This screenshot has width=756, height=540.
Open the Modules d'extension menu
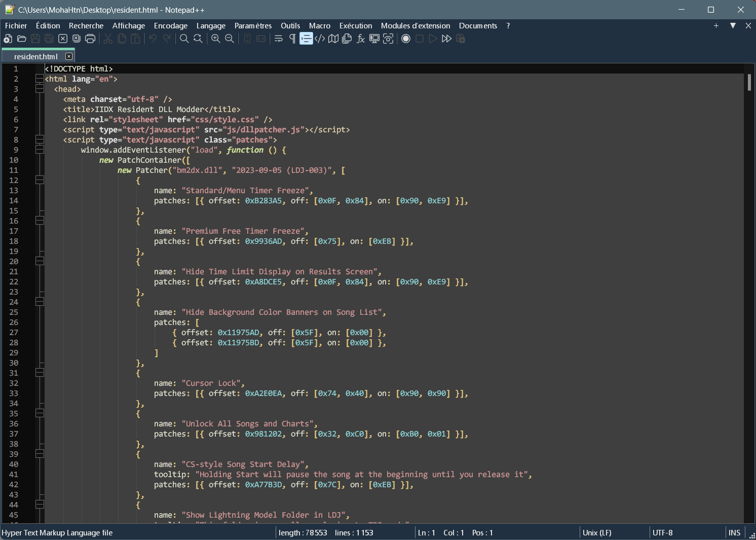[x=415, y=26]
